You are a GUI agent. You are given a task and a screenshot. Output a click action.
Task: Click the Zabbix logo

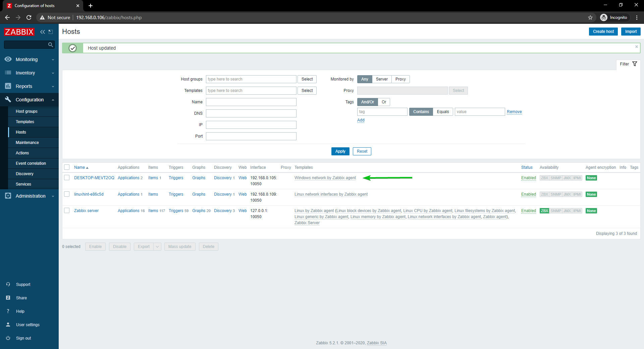(x=19, y=32)
